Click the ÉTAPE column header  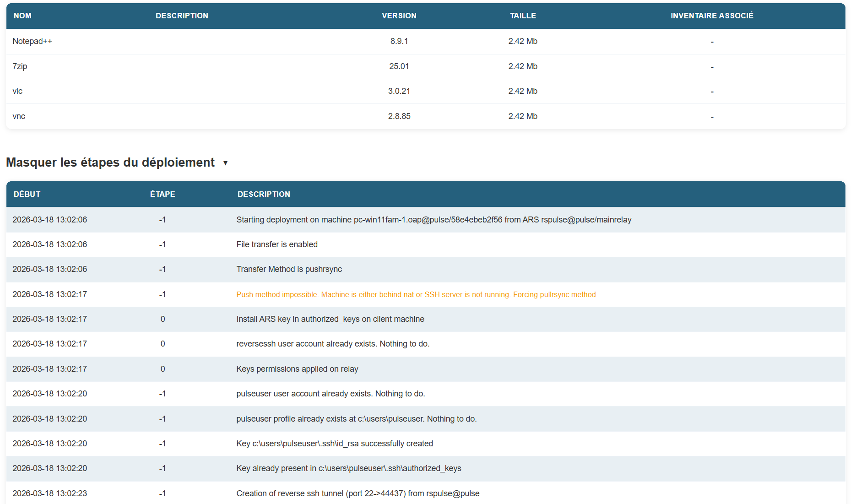tap(163, 194)
